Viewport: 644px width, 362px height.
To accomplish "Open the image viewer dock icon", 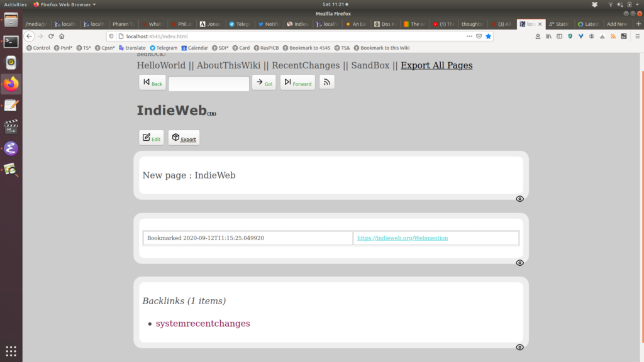I will (x=11, y=170).
